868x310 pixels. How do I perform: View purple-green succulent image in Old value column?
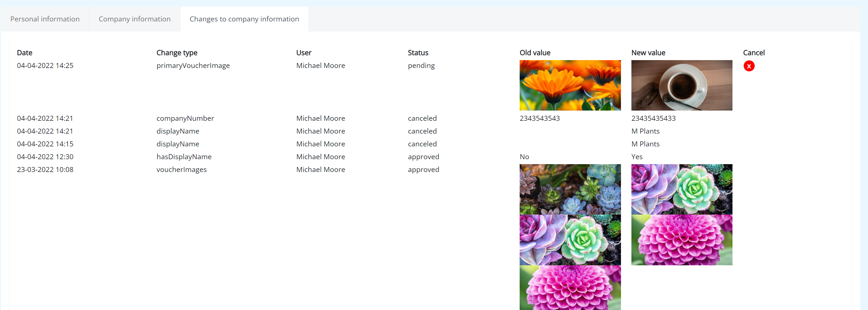coord(570,240)
